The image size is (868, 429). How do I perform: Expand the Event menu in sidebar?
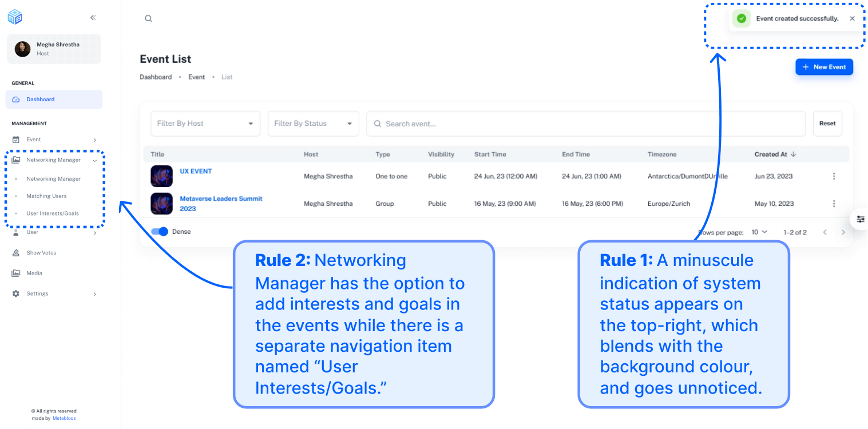pos(54,140)
